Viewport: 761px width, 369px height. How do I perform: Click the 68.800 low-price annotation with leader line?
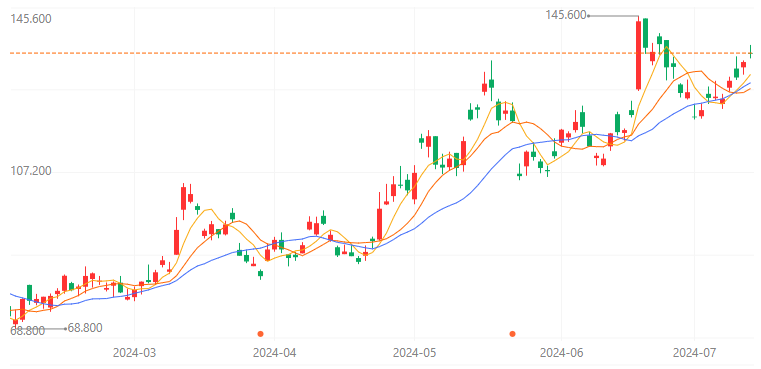click(85, 328)
